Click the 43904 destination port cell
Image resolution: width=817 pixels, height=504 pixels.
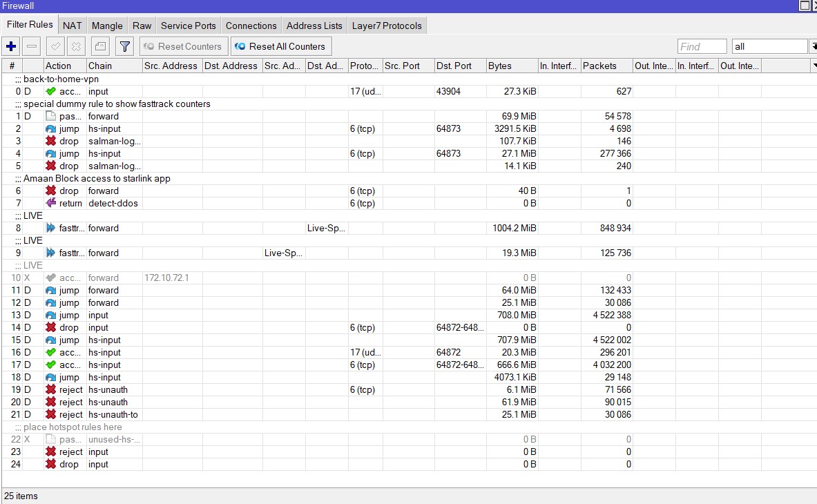(x=460, y=91)
